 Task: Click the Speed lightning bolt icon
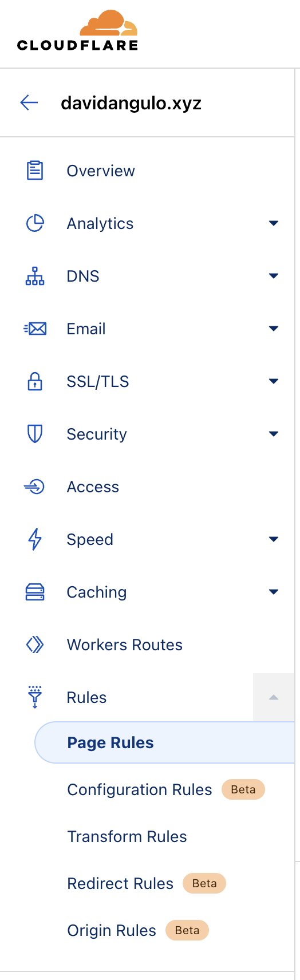click(x=35, y=539)
